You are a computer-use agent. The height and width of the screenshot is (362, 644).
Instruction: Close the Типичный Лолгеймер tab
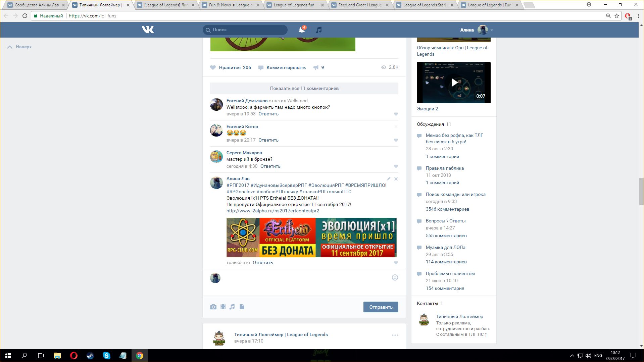coord(128,5)
